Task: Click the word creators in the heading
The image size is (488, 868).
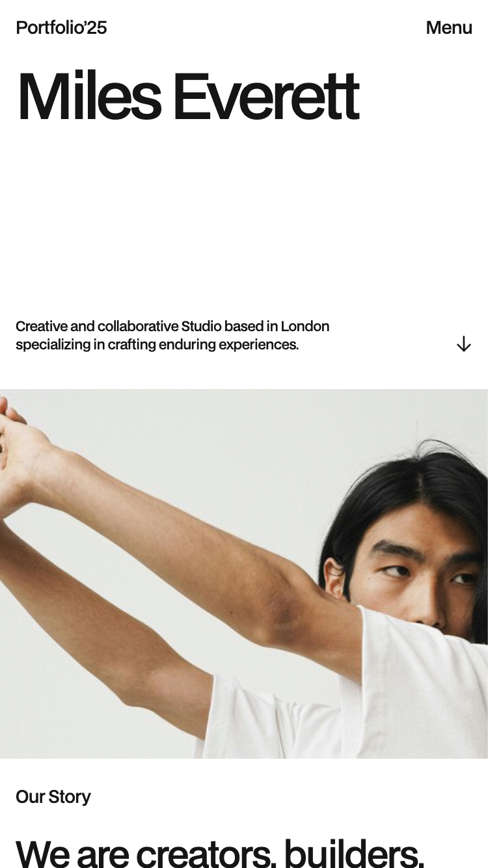Action: coord(206,852)
